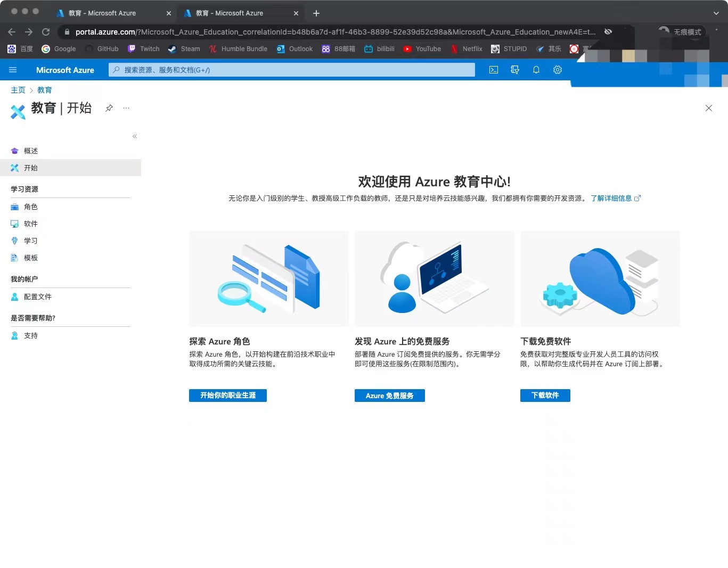728x568 pixels.
Task: Click the 主页 breadcrumb link
Action: click(x=18, y=90)
